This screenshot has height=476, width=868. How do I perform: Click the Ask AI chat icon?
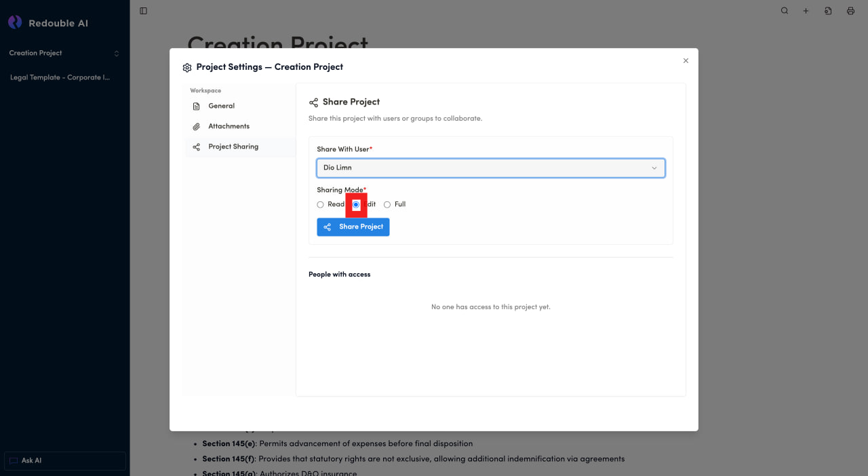pos(14,460)
